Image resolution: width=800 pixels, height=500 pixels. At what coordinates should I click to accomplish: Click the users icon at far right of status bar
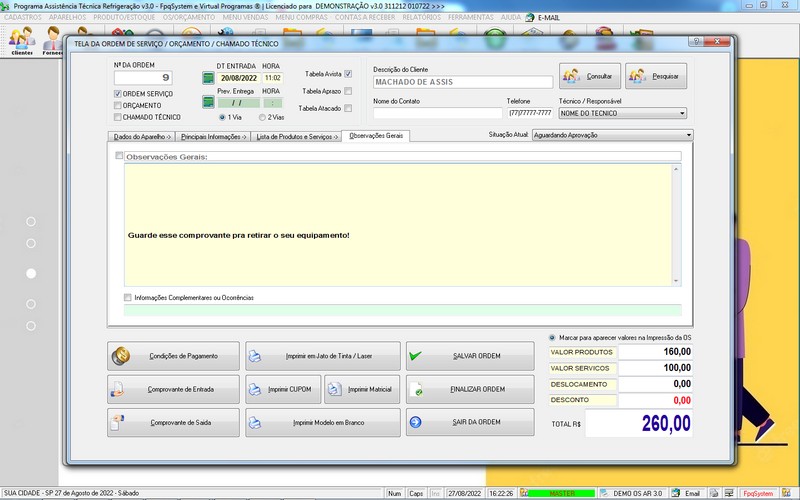(786, 493)
